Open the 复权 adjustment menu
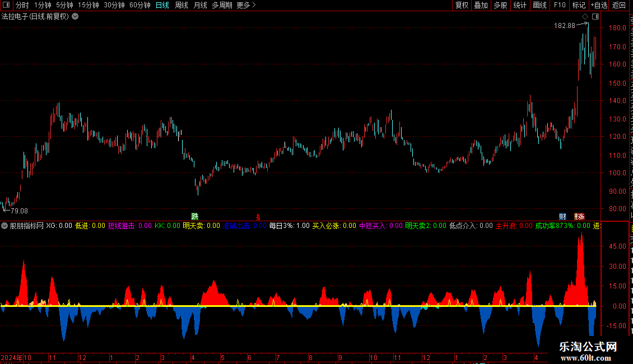 (x=462, y=5)
